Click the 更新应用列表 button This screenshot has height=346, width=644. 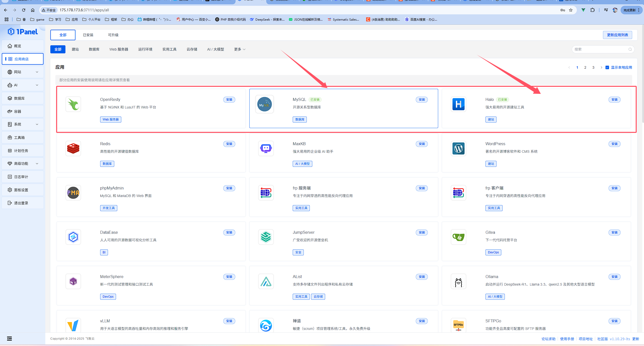(617, 35)
